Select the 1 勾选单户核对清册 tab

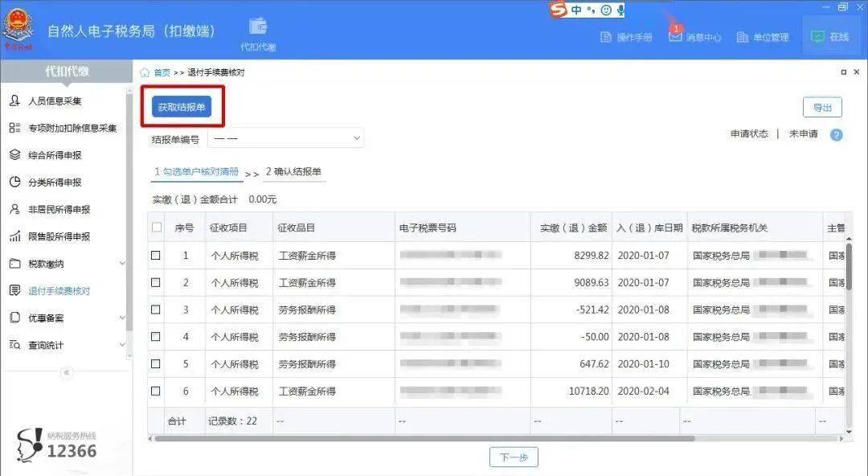tap(197, 172)
